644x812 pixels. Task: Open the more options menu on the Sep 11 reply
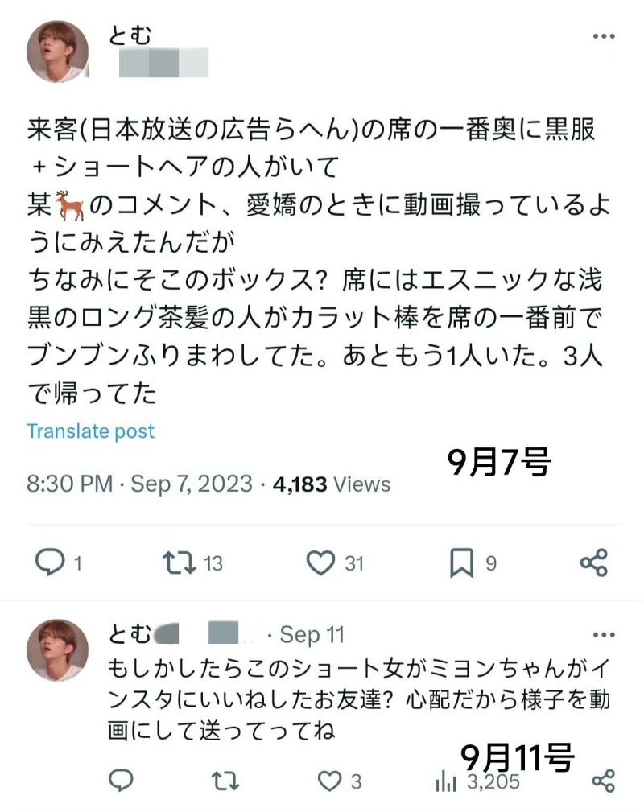click(x=604, y=635)
